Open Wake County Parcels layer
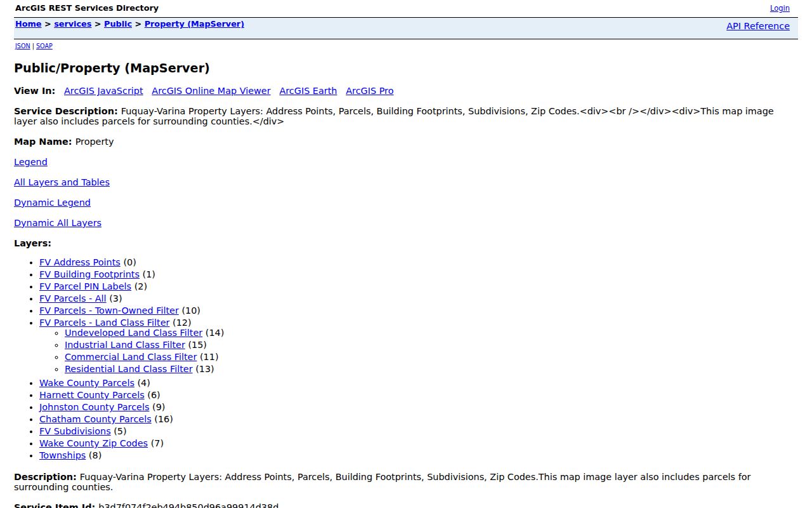 tap(87, 383)
